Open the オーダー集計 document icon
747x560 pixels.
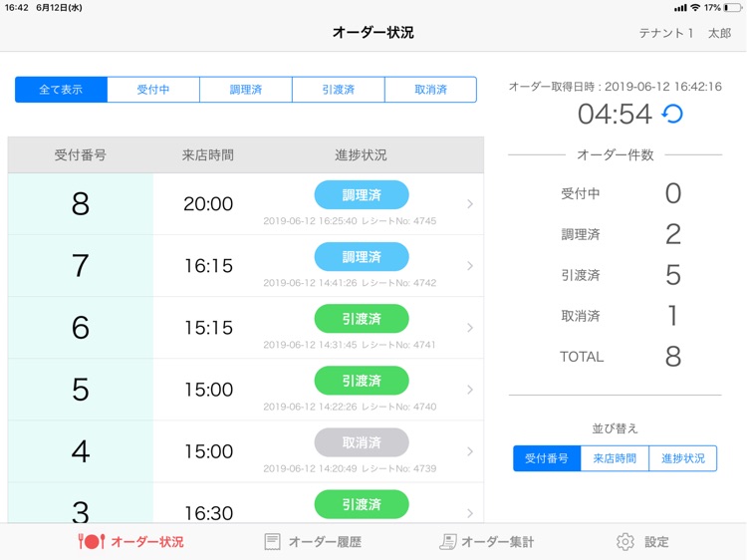tap(447, 542)
